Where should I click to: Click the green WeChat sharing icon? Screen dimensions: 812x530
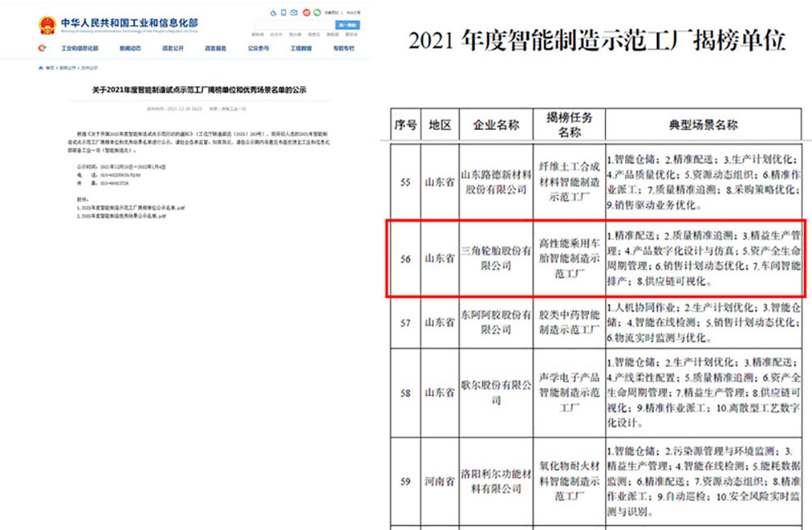317,12
